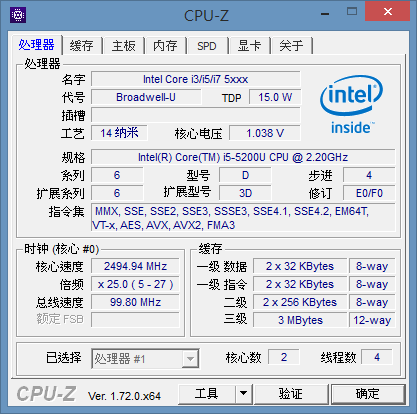Click the empty 插槽 field

[x=196, y=115]
